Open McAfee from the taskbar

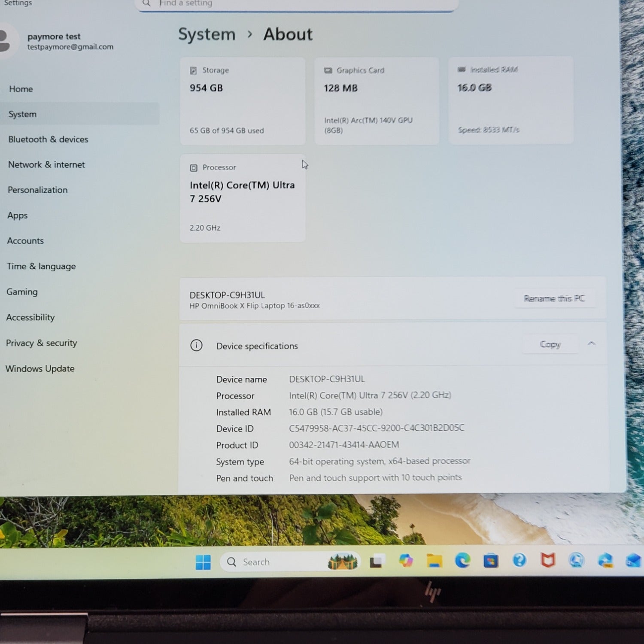548,560
